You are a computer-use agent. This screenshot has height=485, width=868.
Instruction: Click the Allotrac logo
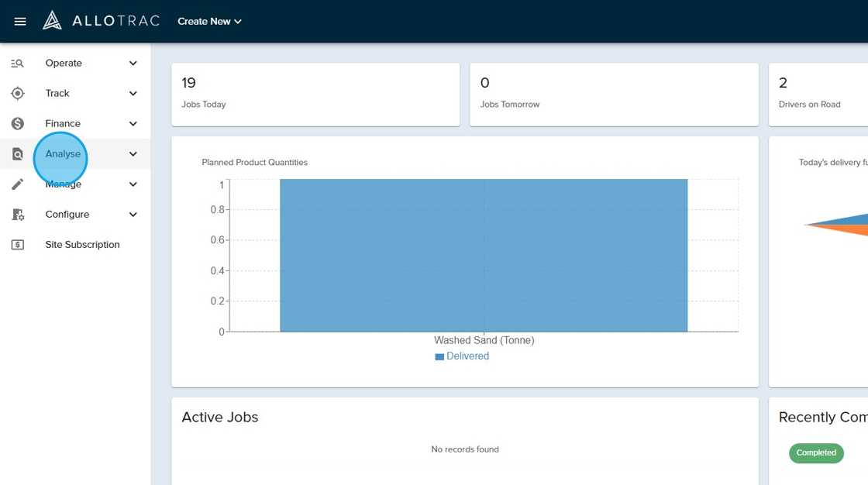click(101, 21)
